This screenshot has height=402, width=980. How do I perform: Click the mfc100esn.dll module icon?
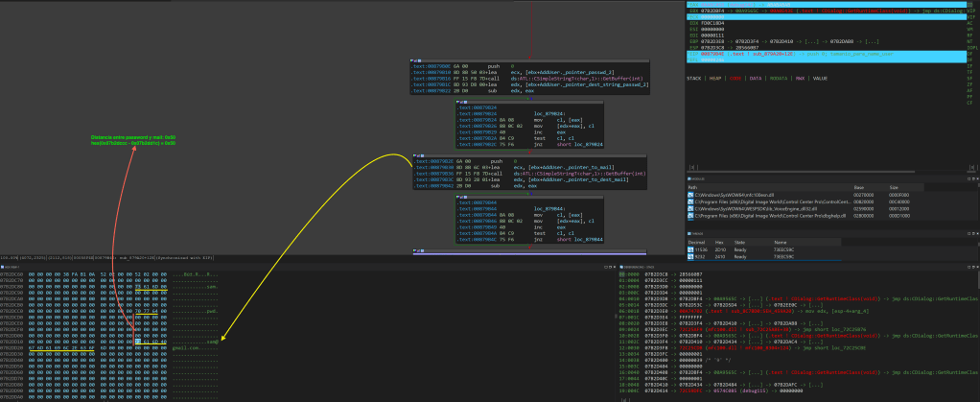point(692,195)
